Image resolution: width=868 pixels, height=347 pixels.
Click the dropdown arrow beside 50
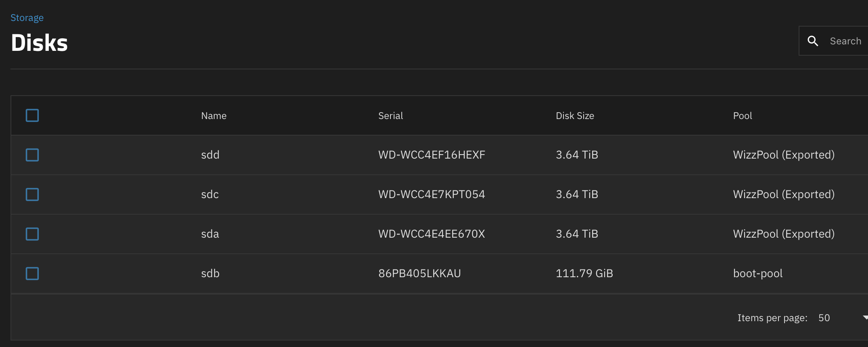point(865,318)
